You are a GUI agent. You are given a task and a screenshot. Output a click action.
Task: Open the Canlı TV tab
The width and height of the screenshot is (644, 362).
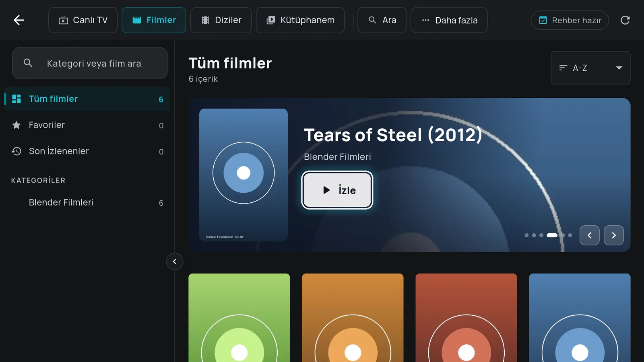click(x=83, y=20)
